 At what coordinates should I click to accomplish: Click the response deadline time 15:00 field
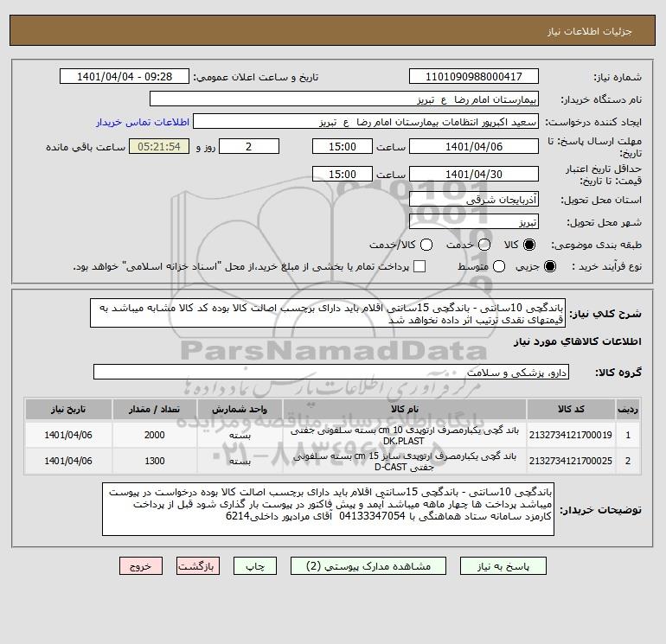pyautogui.click(x=342, y=146)
